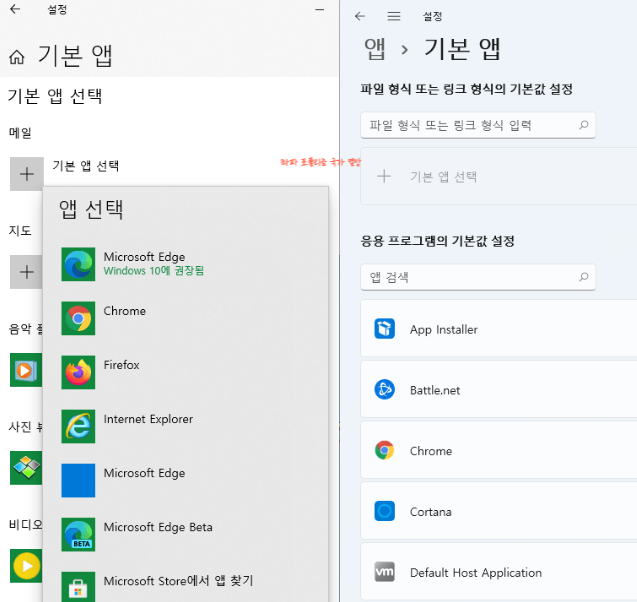Viewport: 637px width, 602px height.
Task: Add default map app with plus button
Action: point(26,272)
